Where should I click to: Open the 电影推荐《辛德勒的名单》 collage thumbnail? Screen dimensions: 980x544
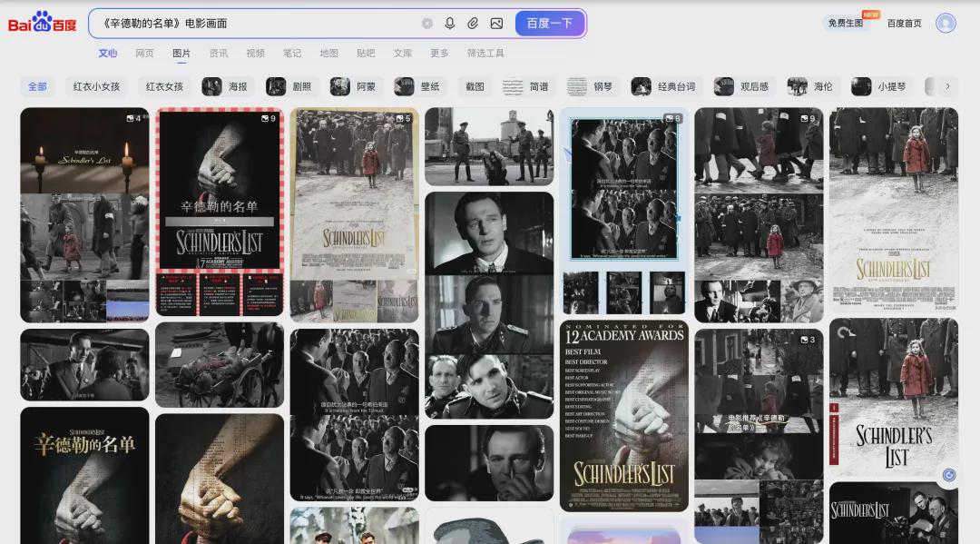759,437
